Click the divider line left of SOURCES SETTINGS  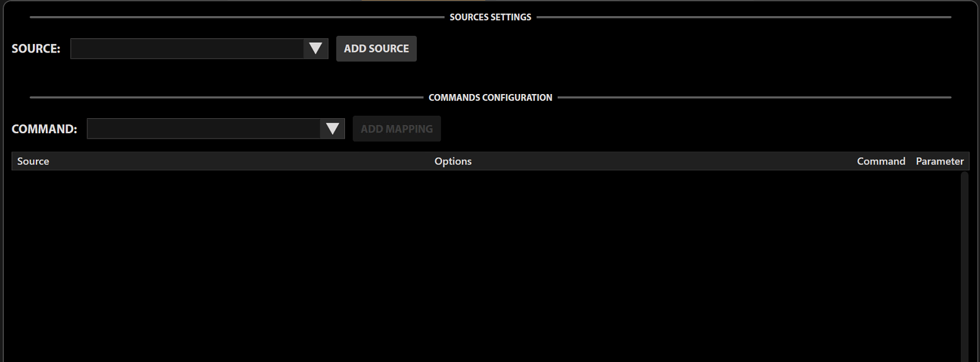point(235,17)
